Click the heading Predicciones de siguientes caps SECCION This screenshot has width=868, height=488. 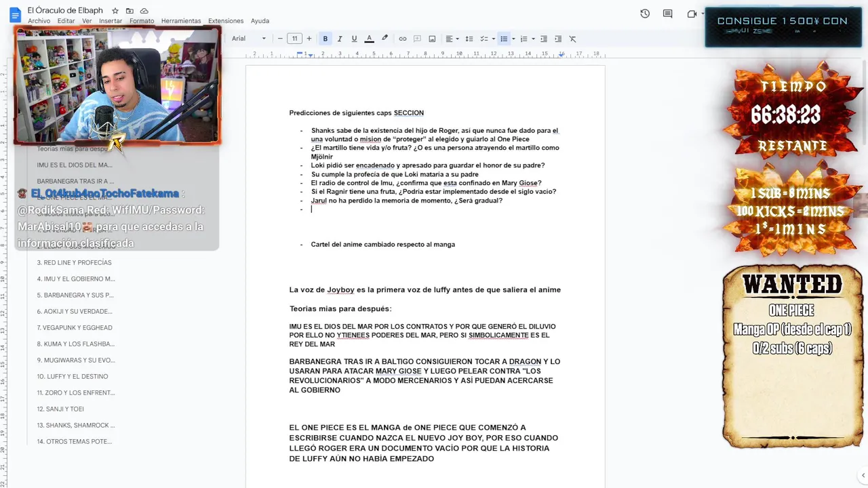(357, 113)
